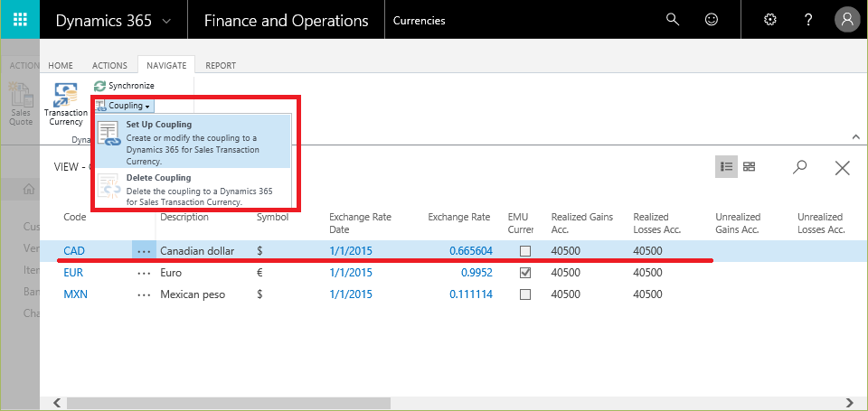Sort by the Code column header

click(75, 217)
